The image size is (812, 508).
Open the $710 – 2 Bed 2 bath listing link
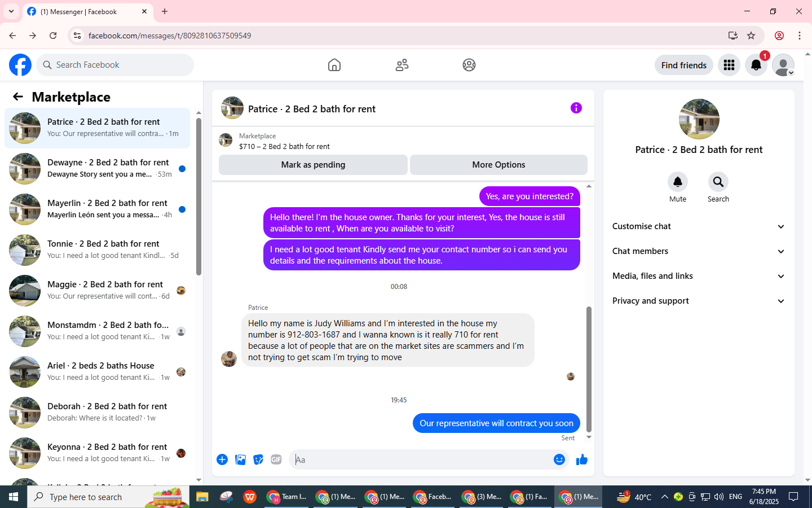coord(284,146)
